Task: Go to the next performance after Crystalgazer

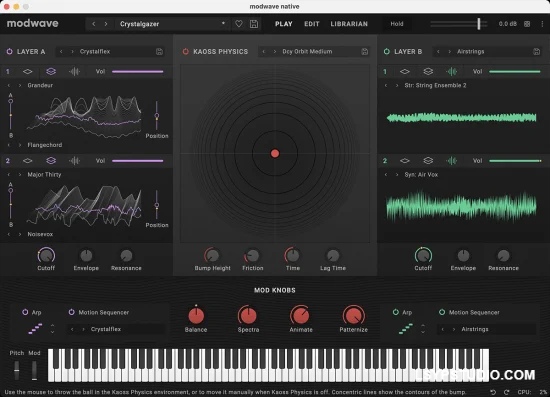Action: tap(106, 24)
